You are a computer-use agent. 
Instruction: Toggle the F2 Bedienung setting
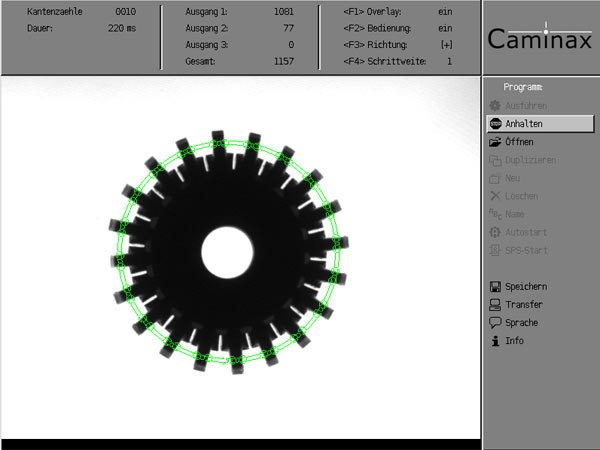(x=444, y=28)
